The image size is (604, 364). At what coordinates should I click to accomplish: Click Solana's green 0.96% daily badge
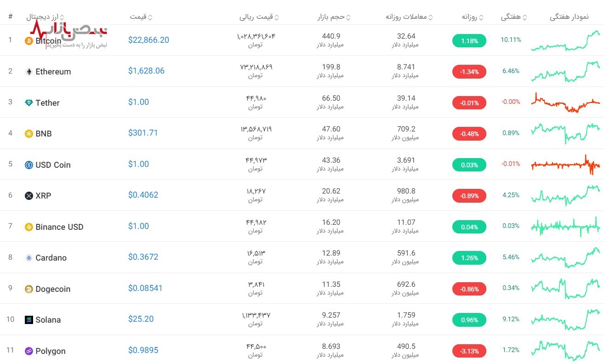tap(469, 320)
